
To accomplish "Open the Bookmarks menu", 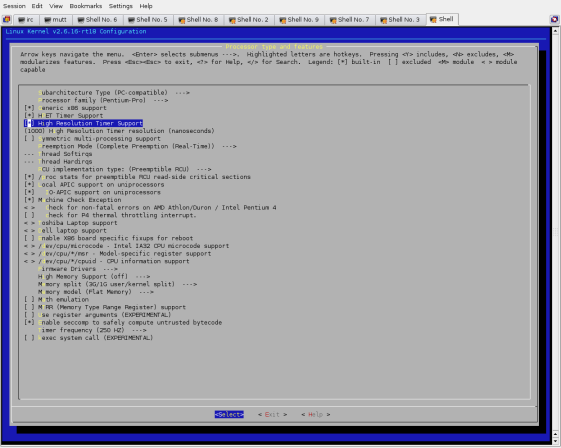I will pos(86,6).
